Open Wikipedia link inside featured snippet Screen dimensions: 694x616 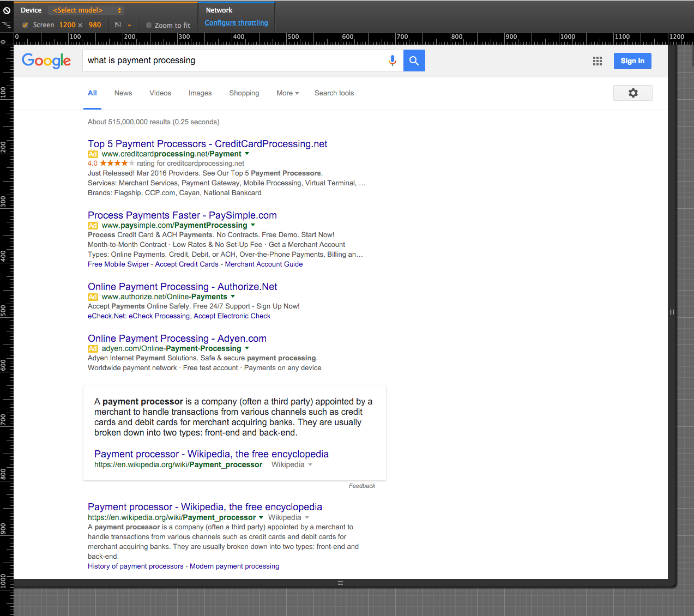pyautogui.click(x=212, y=454)
